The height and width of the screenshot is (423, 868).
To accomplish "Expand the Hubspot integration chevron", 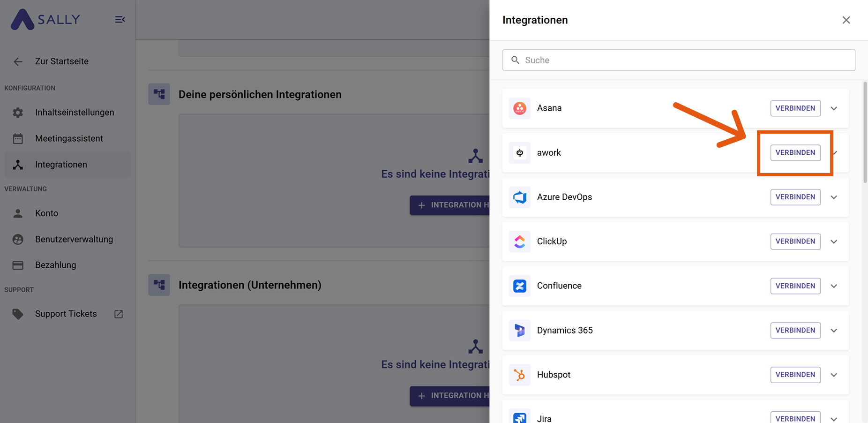I will pyautogui.click(x=834, y=375).
